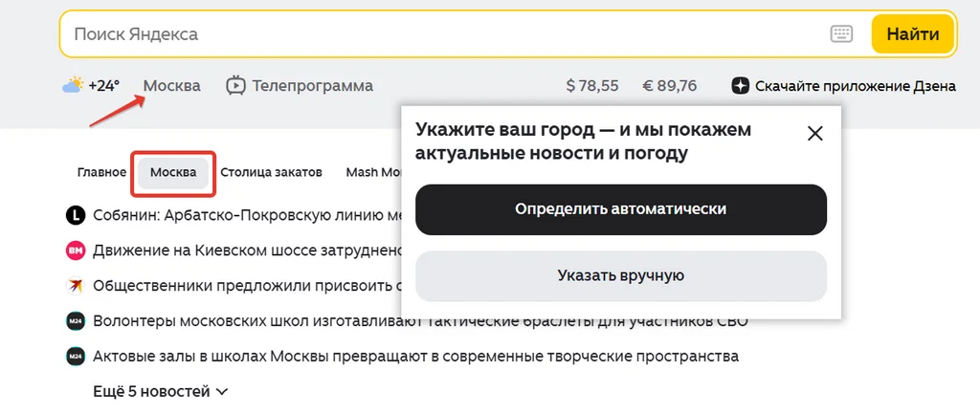Viewport: 980px width, 414px height.
Task: Click the Найти search button
Action: pyautogui.click(x=912, y=33)
